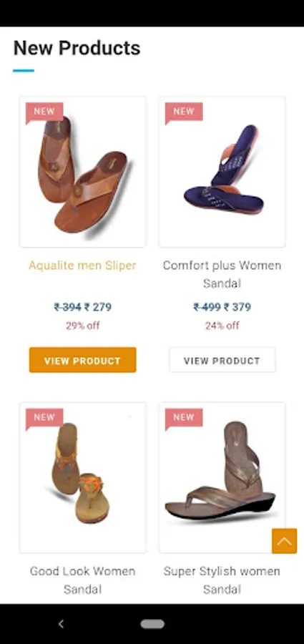Tap NEW badge on Comfort plus Women Sandal

click(184, 112)
